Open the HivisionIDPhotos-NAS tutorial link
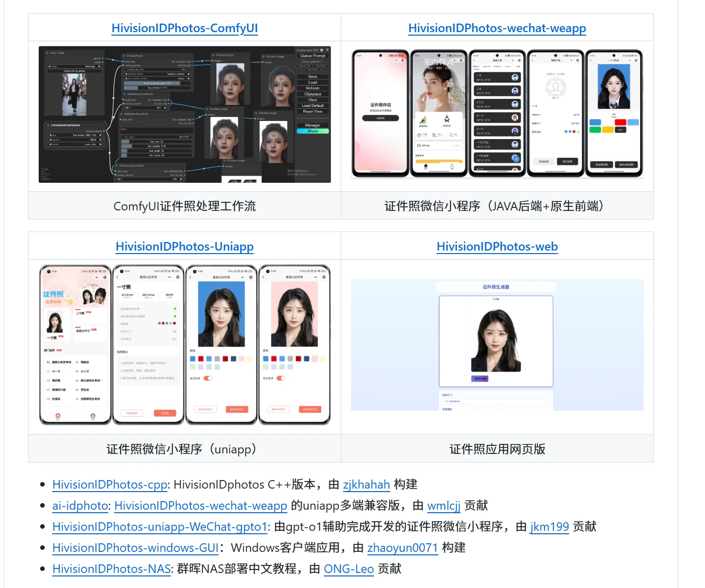705x588 pixels. point(111,569)
